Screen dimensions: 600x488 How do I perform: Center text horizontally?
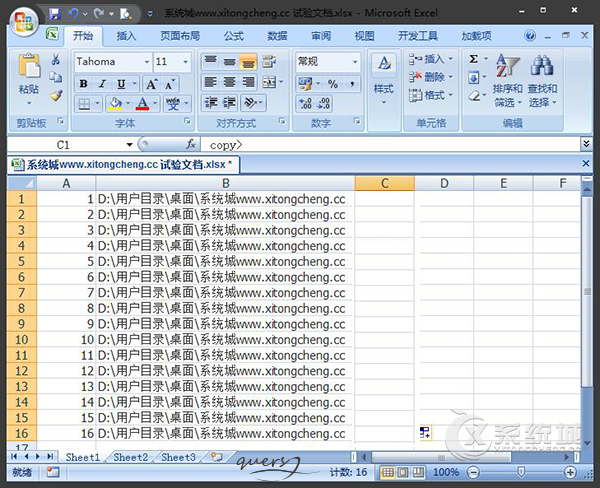229,82
